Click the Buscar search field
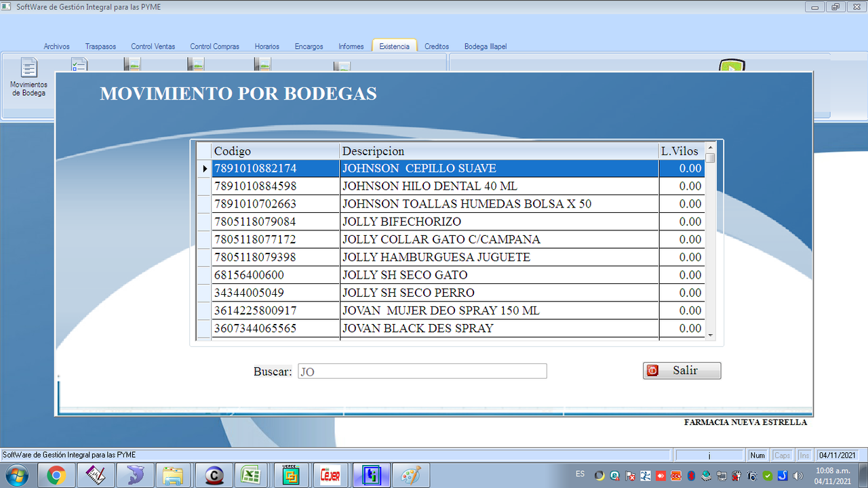868x488 pixels. [x=422, y=371]
